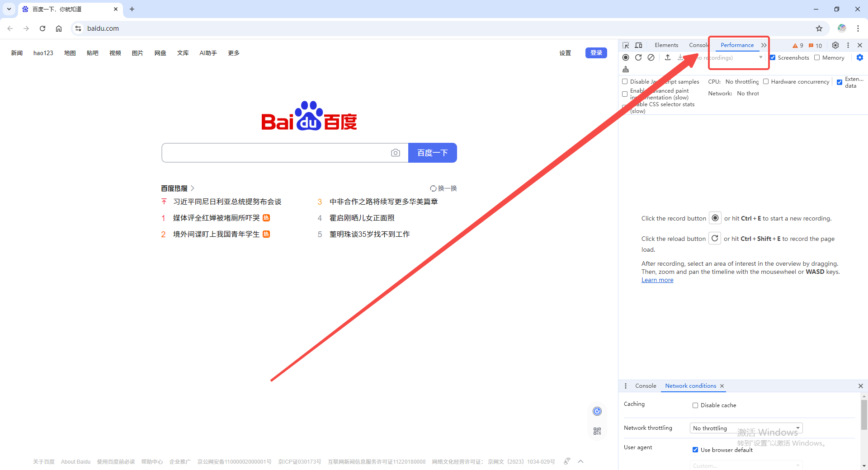Open the Chrome three-dot menu
The width and height of the screenshot is (868, 470).
click(858, 28)
